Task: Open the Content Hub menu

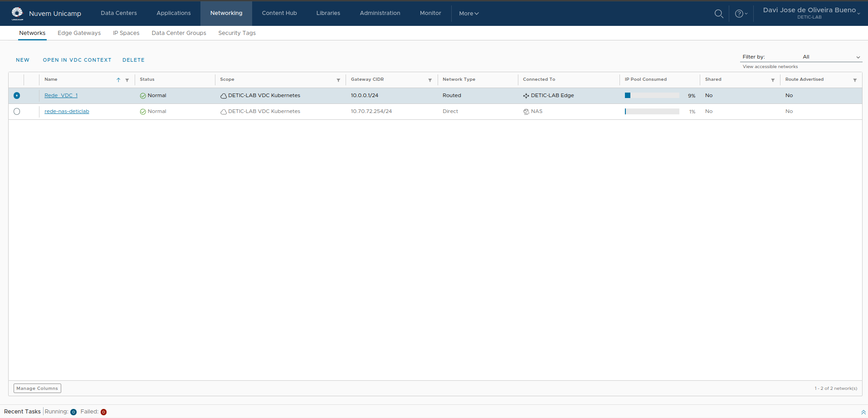Action: coord(279,13)
